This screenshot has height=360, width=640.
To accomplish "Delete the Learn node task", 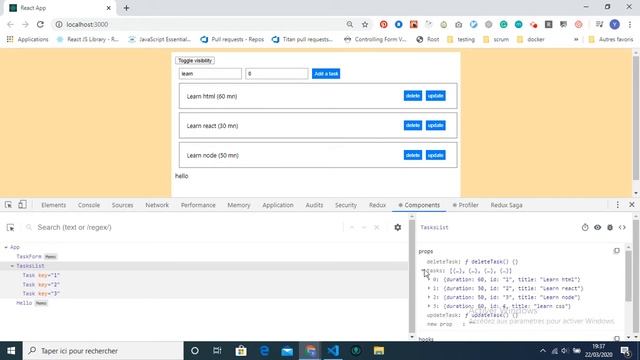I will [413, 155].
